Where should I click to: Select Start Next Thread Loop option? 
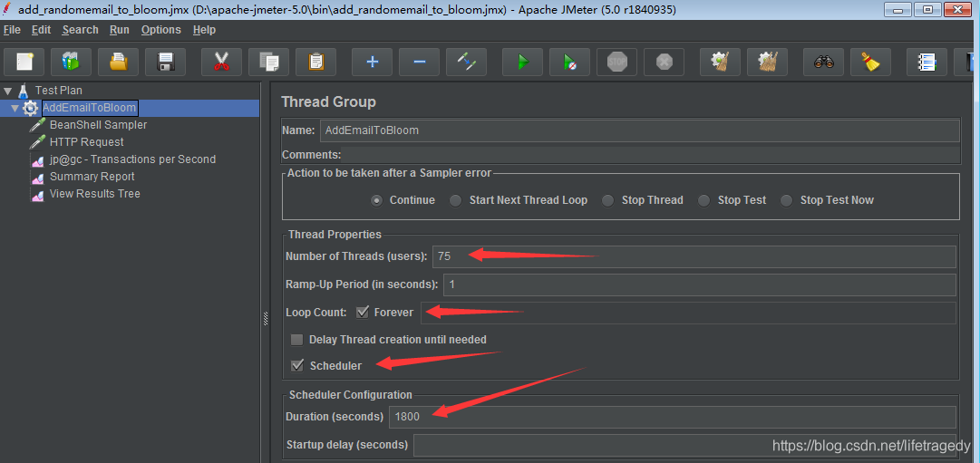456,200
